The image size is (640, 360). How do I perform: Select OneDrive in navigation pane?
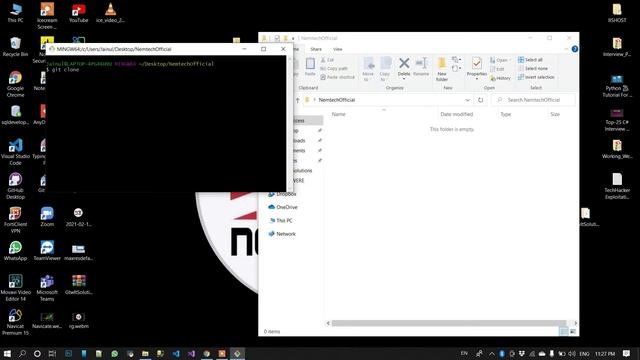tap(282, 207)
